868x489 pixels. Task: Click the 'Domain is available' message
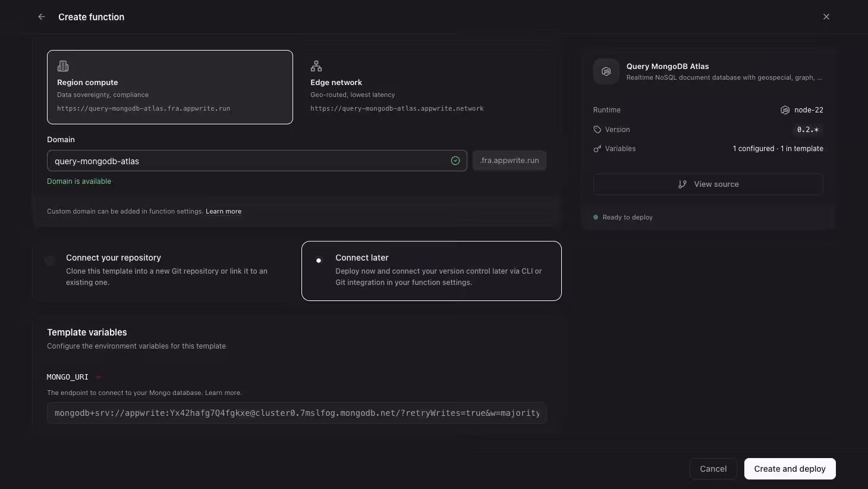[79, 181]
